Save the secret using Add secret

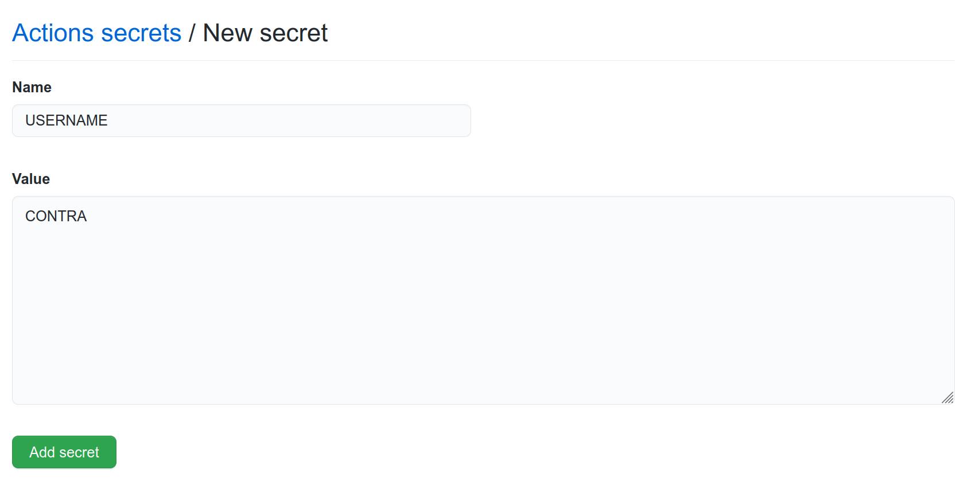coord(64,452)
